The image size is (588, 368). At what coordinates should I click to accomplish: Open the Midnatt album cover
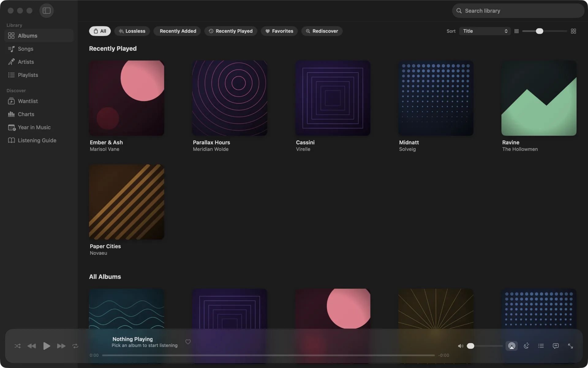[x=436, y=98]
